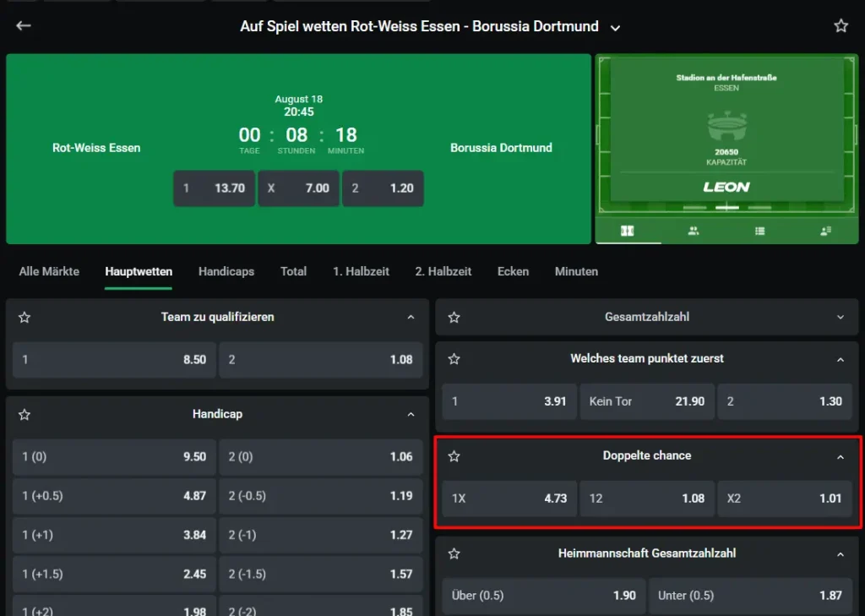Click the Rot-Weiss Essen team name
This screenshot has height=616, width=865.
96,148
